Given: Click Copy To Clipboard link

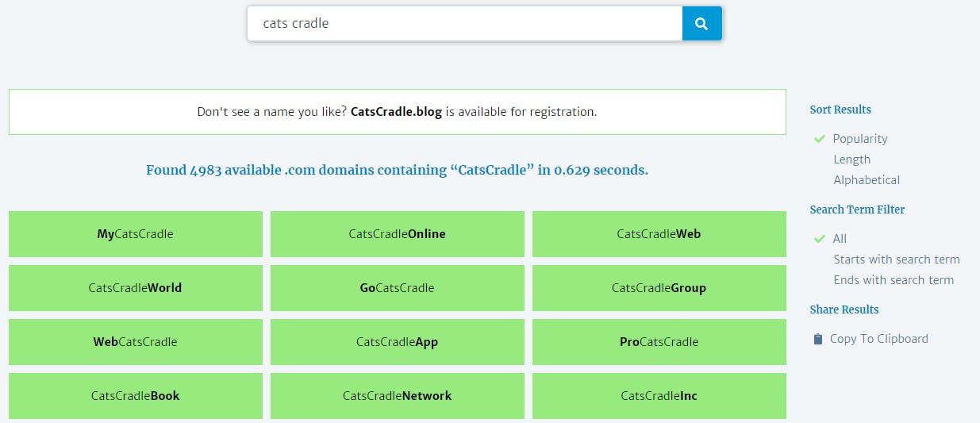Looking at the screenshot, I should click(x=878, y=339).
